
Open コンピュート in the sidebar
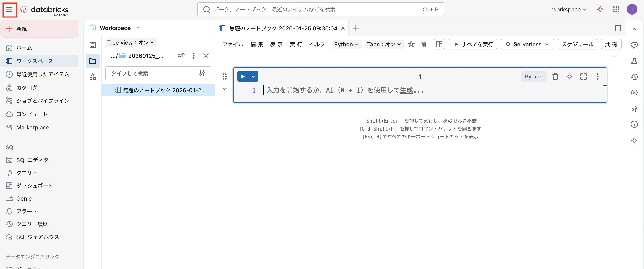39,114
